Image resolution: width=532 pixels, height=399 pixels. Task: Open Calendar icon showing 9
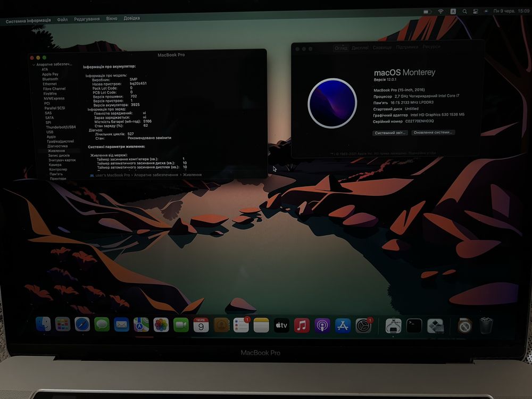click(201, 325)
